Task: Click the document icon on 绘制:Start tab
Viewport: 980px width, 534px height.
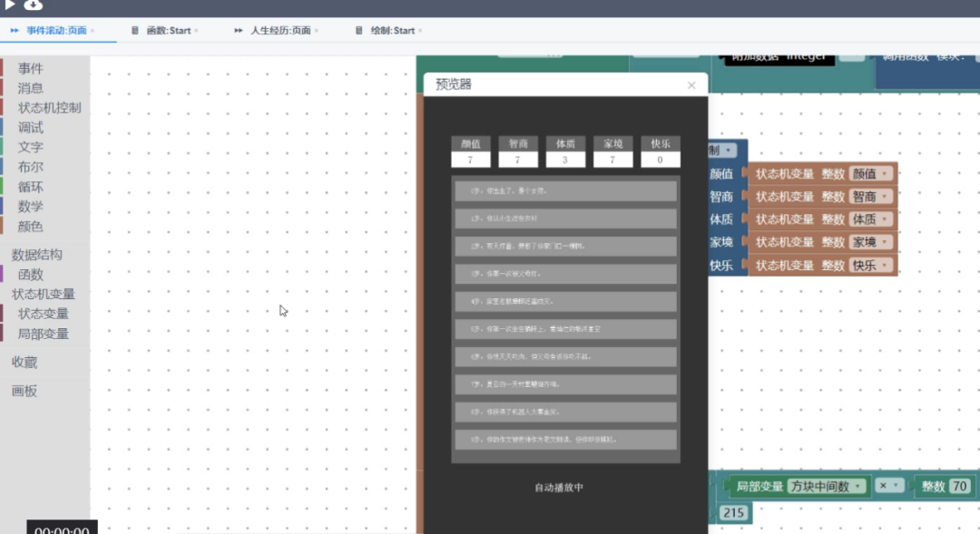Action: pos(358,30)
